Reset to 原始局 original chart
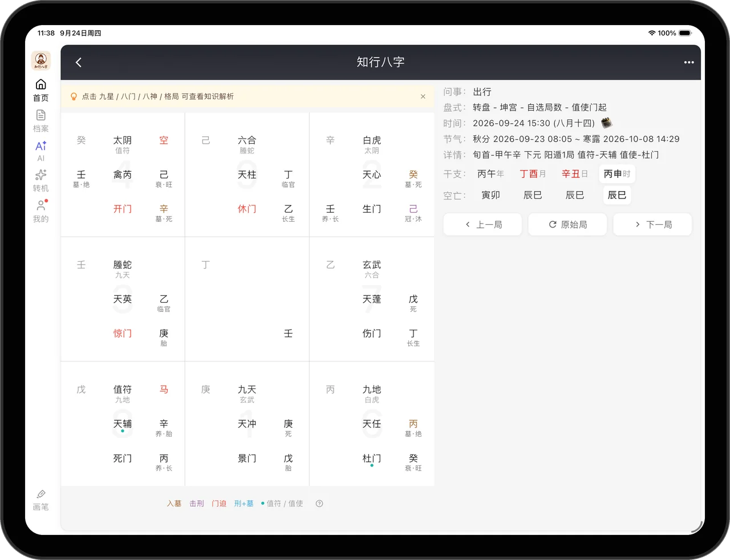The width and height of the screenshot is (730, 560). point(567,225)
